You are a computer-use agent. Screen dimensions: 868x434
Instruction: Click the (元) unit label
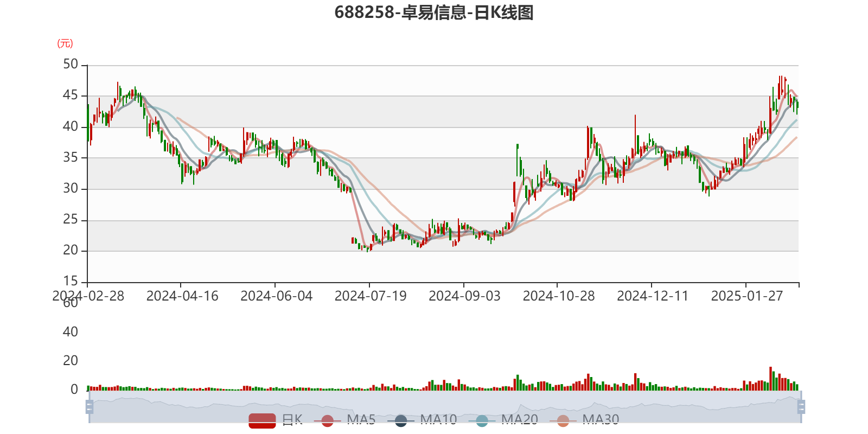65,43
